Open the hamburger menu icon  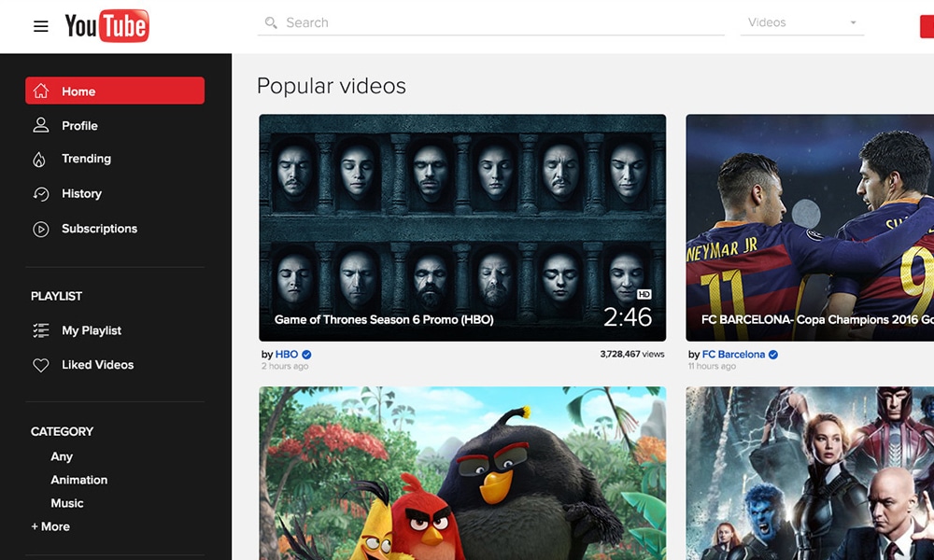tap(40, 26)
